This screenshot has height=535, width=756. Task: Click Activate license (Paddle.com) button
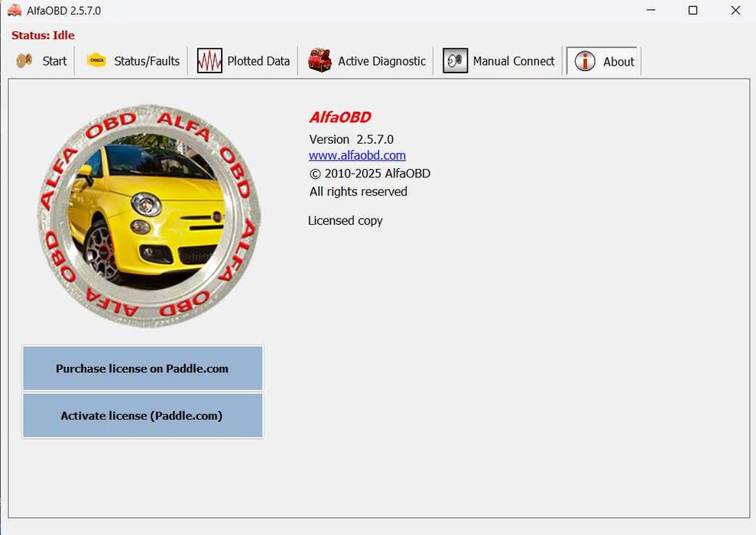[x=143, y=416]
